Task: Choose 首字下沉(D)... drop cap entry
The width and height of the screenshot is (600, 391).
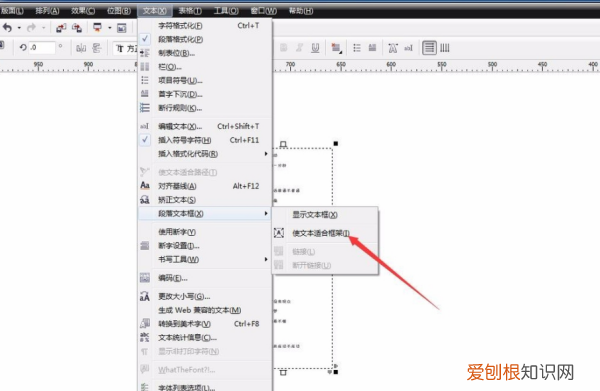Action: point(205,94)
